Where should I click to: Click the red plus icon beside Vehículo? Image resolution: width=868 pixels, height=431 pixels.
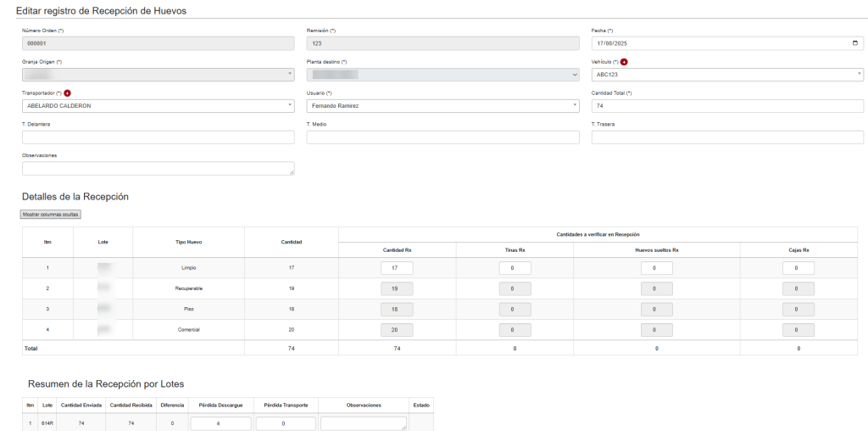624,62
